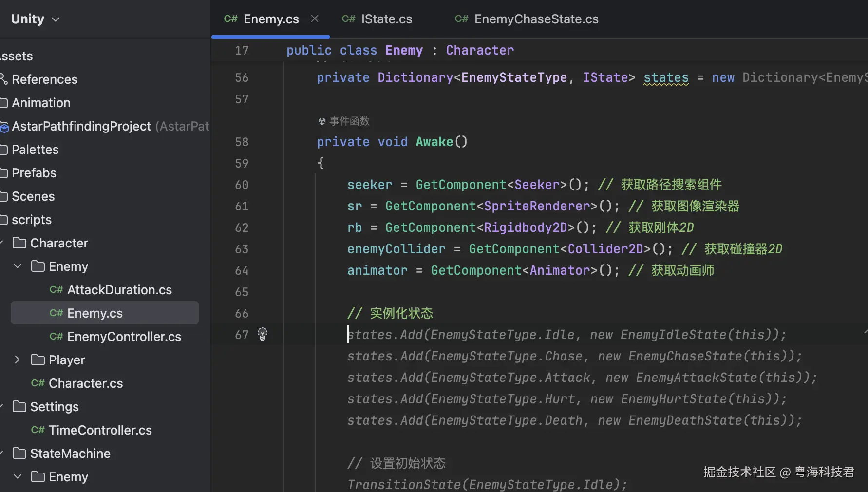Click the StateMachine folder icon
This screenshot has width=868, height=492.
(19, 454)
